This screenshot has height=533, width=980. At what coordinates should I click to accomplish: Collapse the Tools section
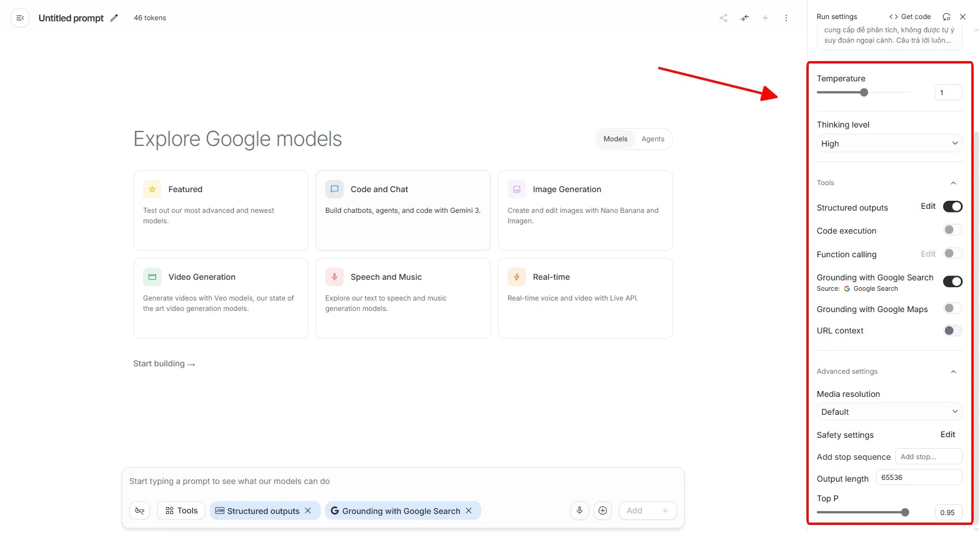pos(953,183)
